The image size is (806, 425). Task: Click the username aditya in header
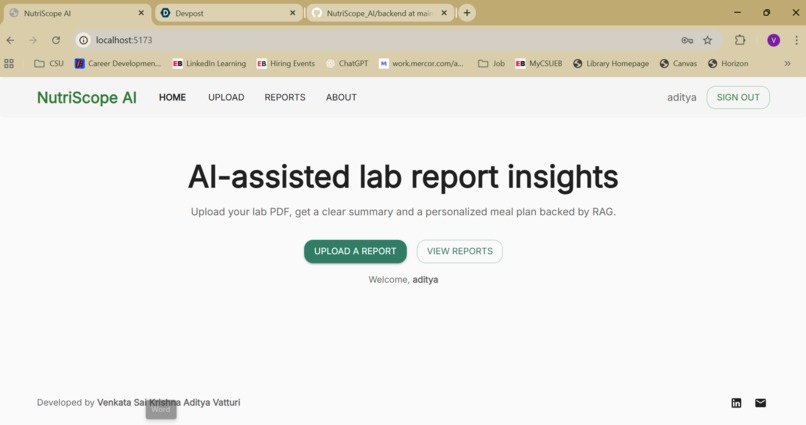[x=682, y=98]
